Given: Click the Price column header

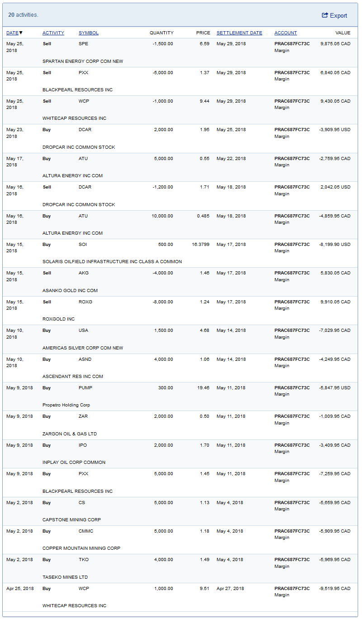Looking at the screenshot, I should (203, 33).
